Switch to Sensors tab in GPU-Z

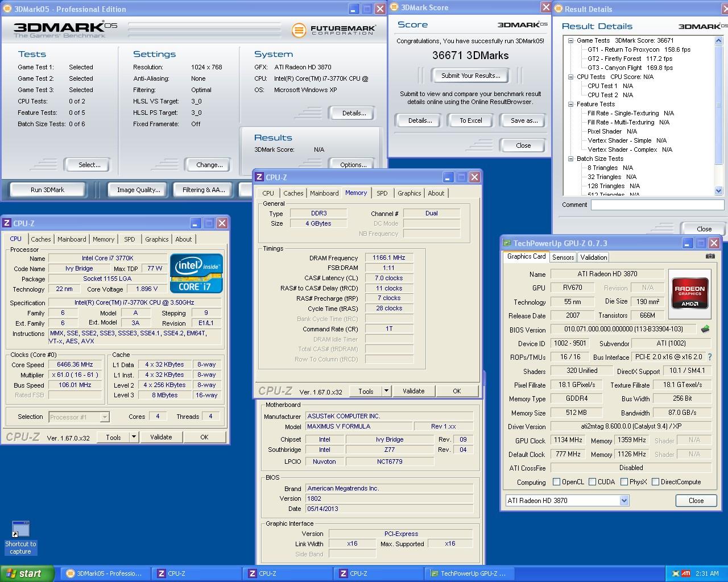tap(563, 257)
